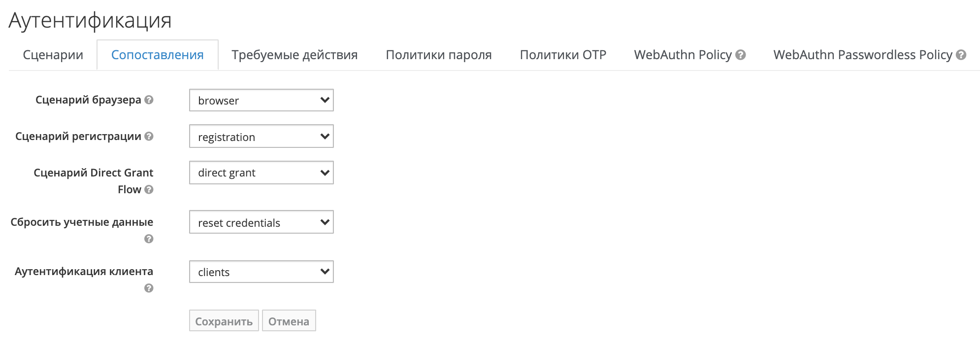Open the Требуемые действия tab
This screenshot has height=350, width=980.
[294, 55]
